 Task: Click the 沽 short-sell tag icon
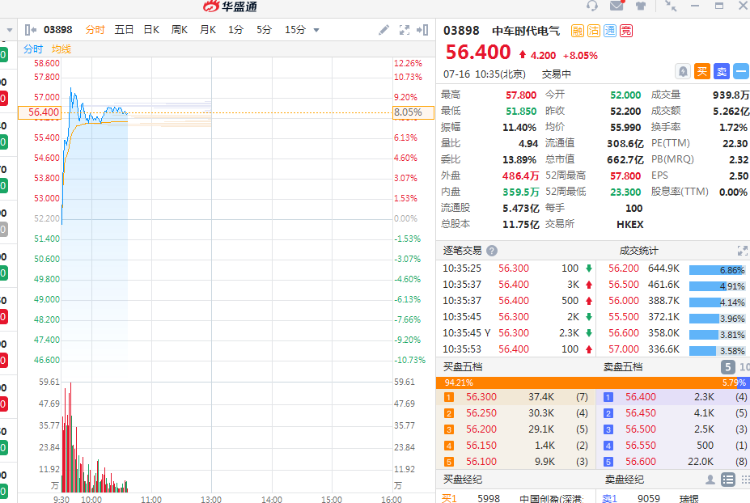point(594,31)
